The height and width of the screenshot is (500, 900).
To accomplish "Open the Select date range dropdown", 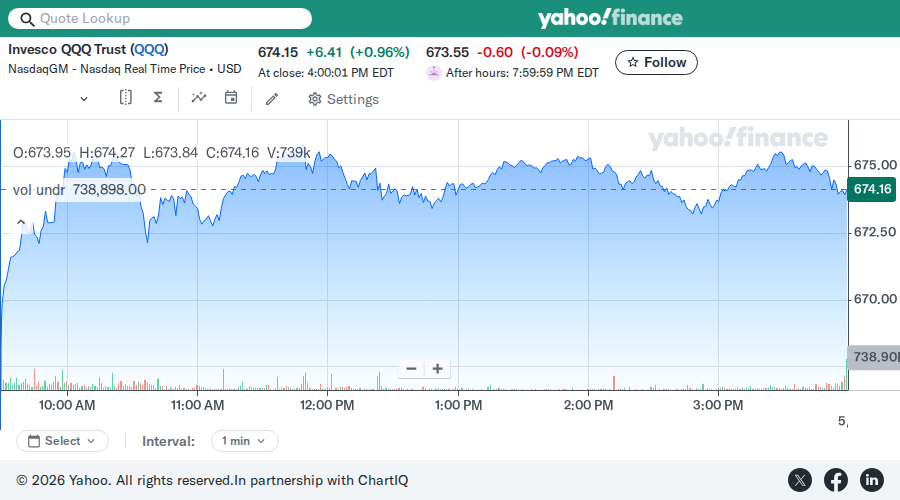I will 63,441.
